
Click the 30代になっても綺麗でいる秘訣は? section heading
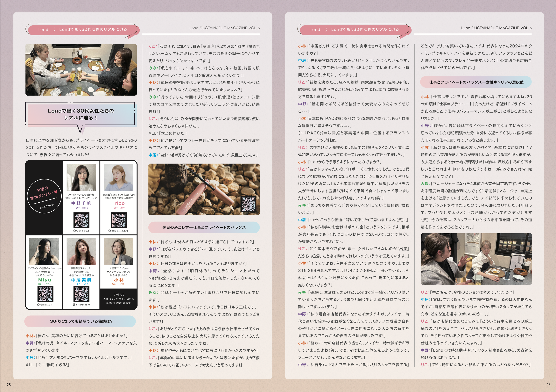click(80, 321)
